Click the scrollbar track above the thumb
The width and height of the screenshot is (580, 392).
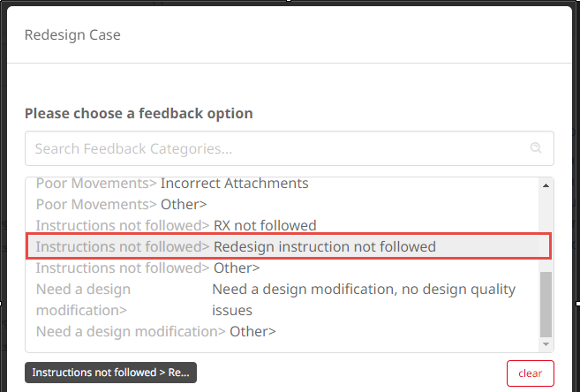click(x=546, y=231)
